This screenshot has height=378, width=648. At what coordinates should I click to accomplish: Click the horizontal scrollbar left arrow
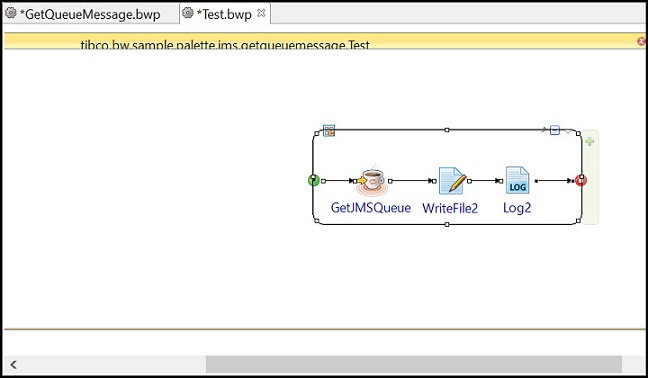[14, 364]
